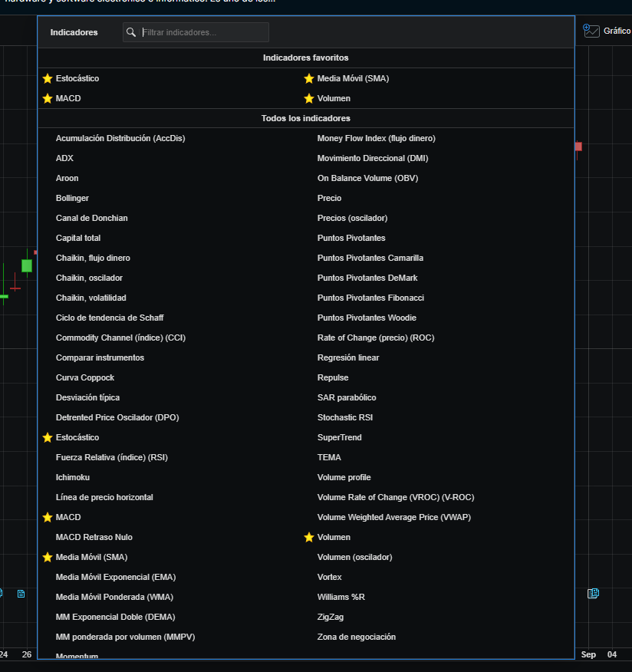Screen dimensions: 632x672
Task: Unstar Media Móvil (SMA) in the favoritos section
Action: coord(309,78)
